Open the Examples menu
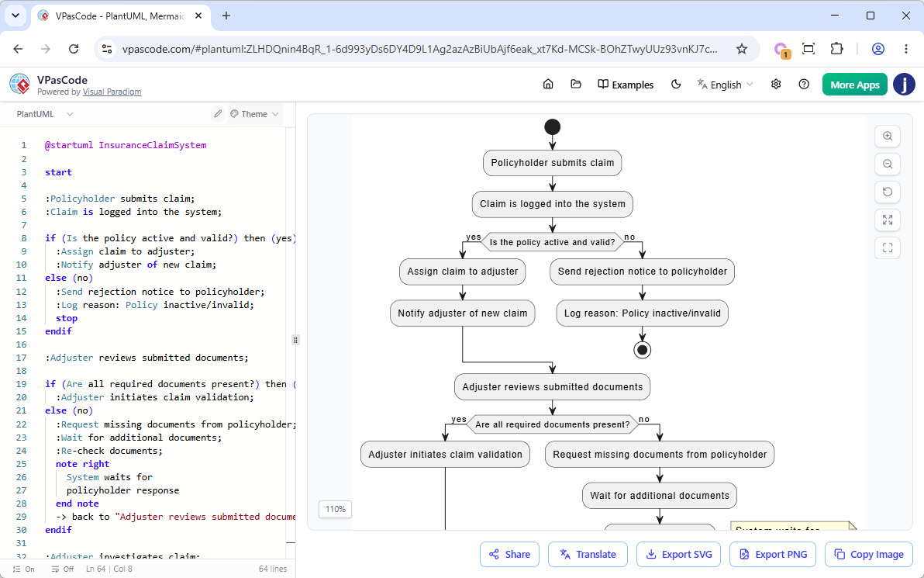 626,85
